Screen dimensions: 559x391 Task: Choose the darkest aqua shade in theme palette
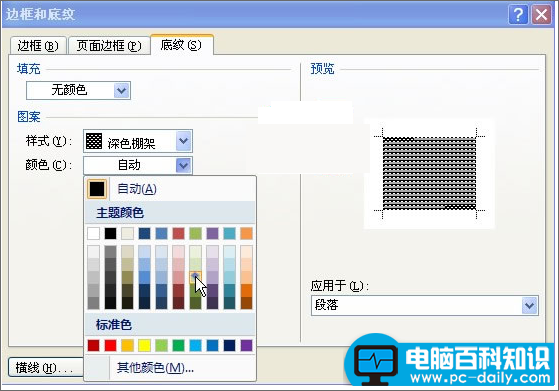[230, 303]
